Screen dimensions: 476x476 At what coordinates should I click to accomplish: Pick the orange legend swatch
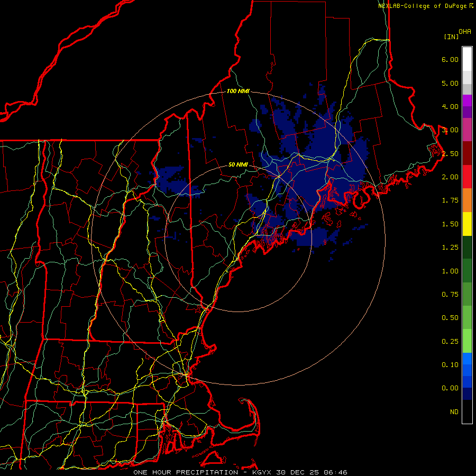[x=467, y=200]
